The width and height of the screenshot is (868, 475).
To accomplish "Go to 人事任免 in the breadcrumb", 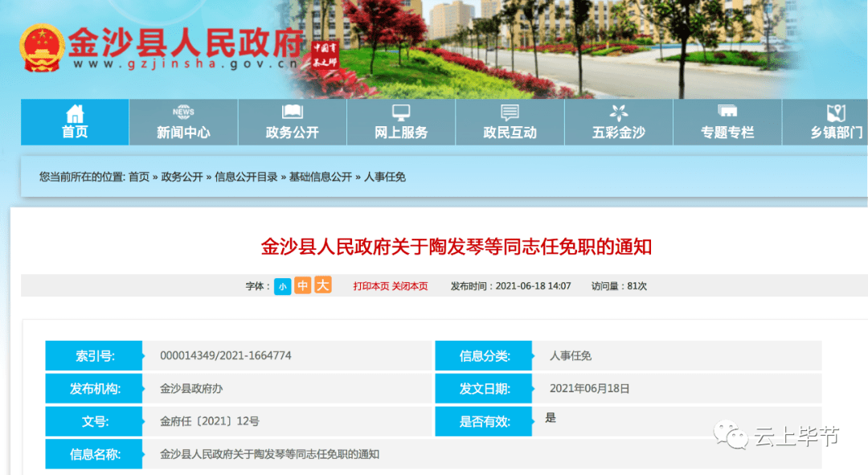I will [385, 177].
